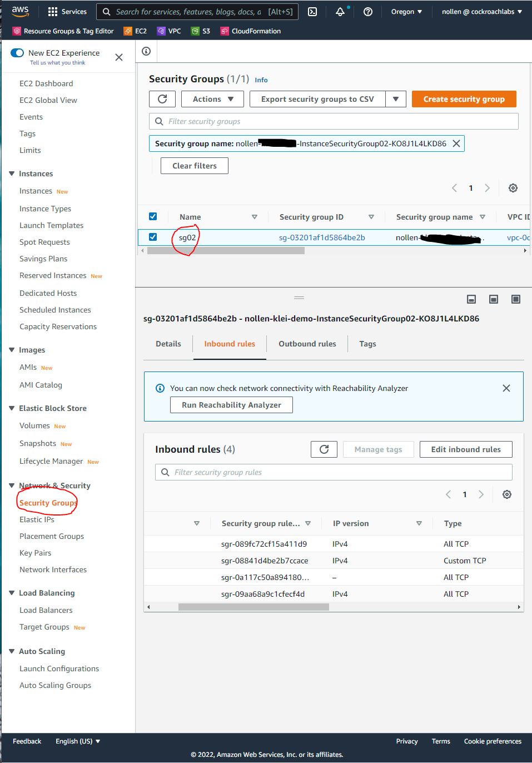
Task: Open the notifications bell
Action: (340, 12)
